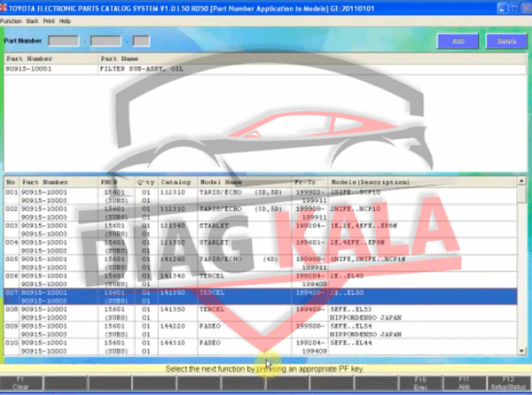Open the Function menu
Image resolution: width=532 pixels, height=395 pixels.
11,21
